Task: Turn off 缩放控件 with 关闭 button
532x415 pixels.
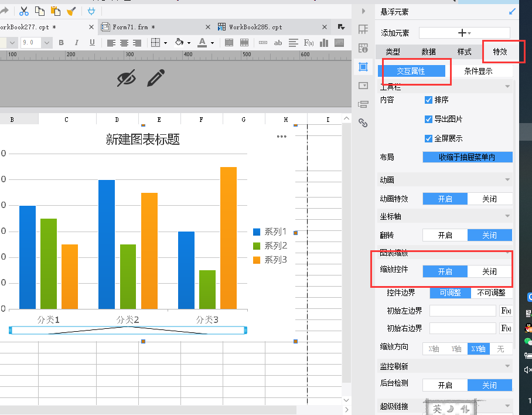Action: 489,271
